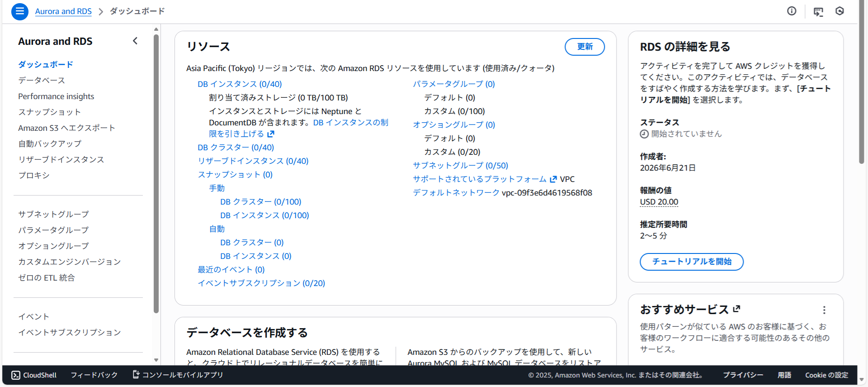Open the hamburger navigation menu

tap(19, 11)
